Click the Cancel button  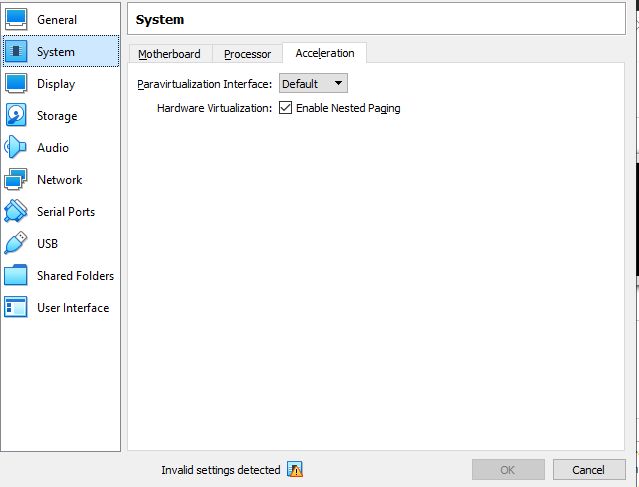(x=589, y=470)
